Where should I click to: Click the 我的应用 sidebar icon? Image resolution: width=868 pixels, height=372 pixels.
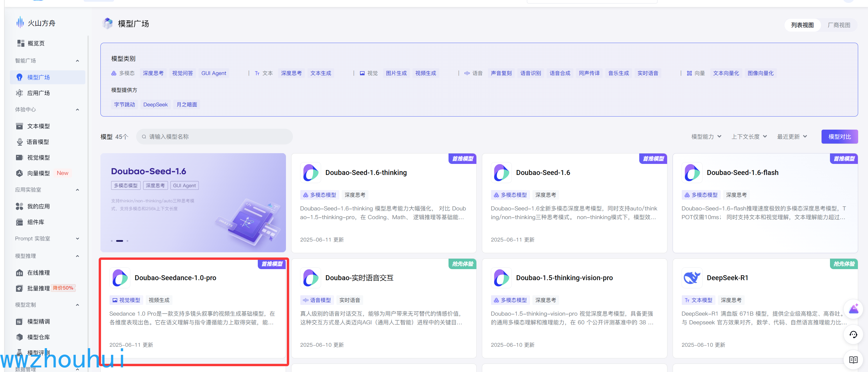[x=19, y=206]
